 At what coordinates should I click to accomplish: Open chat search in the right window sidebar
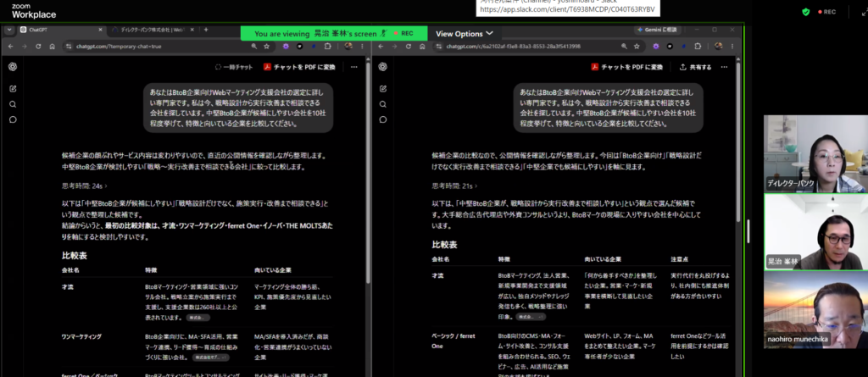(382, 104)
